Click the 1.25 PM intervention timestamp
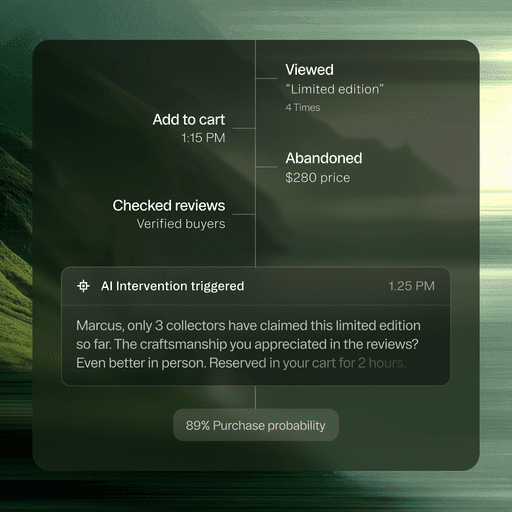This screenshot has height=512, width=512. 412,286
